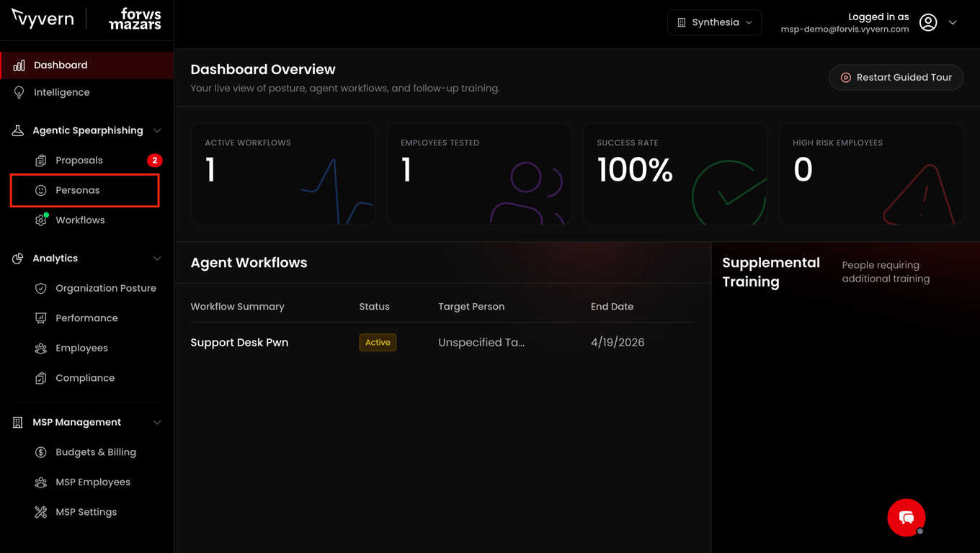Click the Supplemental Training heading

click(771, 272)
